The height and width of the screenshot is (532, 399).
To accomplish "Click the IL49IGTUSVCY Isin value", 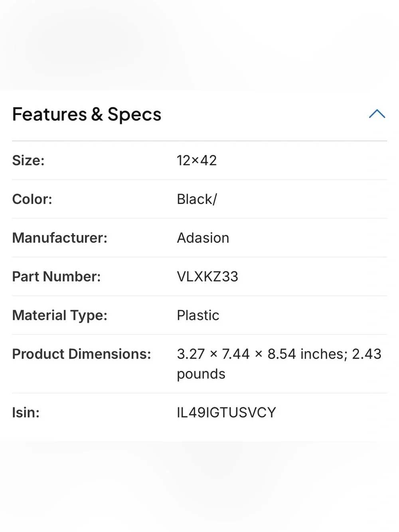I will click(226, 413).
